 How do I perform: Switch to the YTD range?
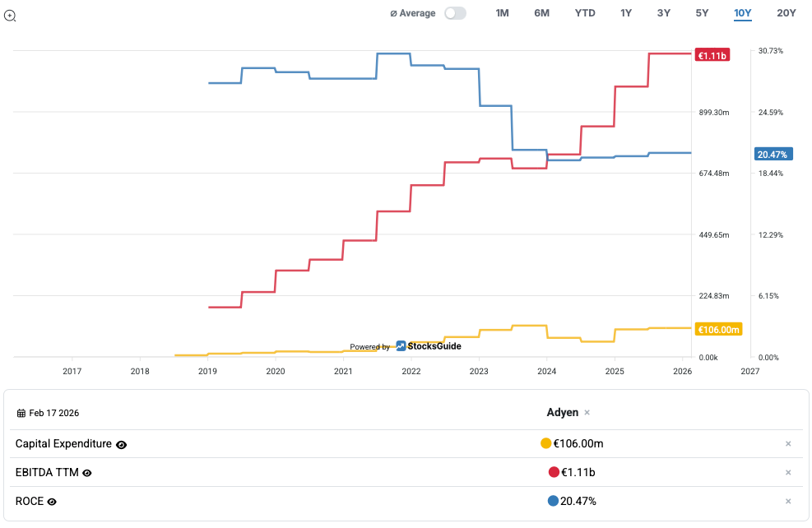click(585, 13)
